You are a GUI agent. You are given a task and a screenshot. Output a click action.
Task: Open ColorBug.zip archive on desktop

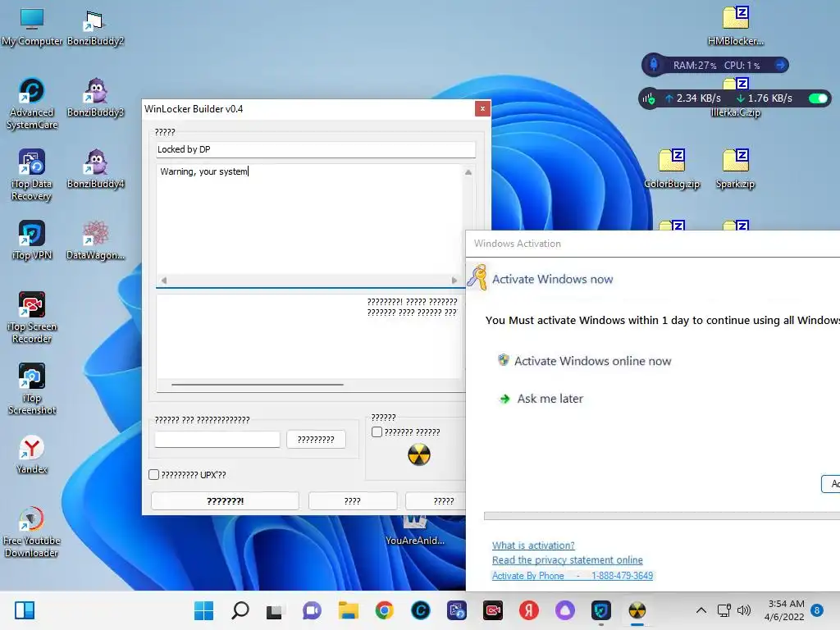(x=672, y=168)
